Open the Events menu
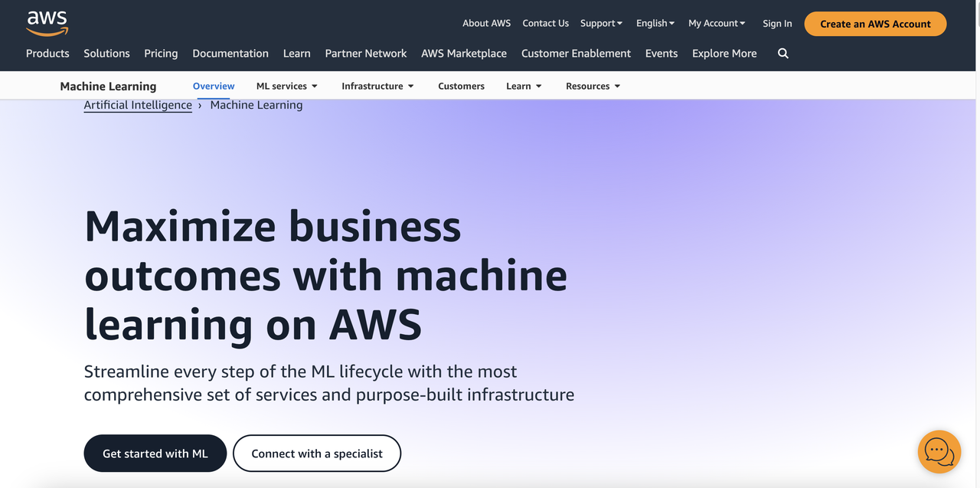Image resolution: width=980 pixels, height=488 pixels. coord(661,54)
